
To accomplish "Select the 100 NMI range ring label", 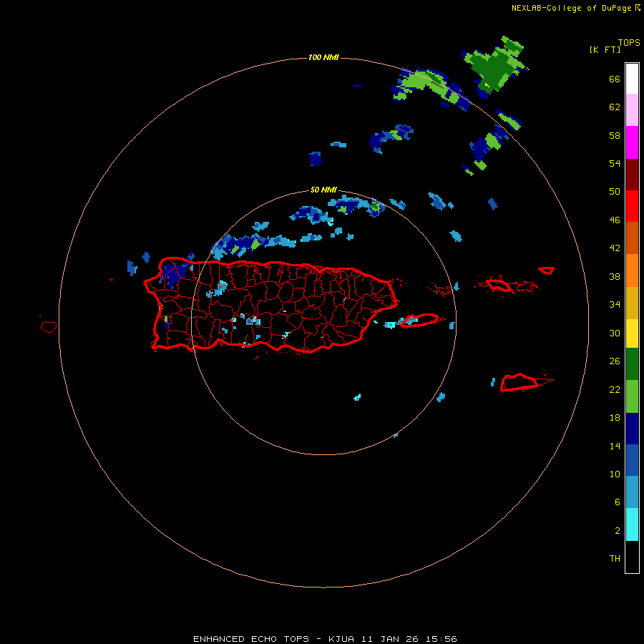I will coord(323,57).
